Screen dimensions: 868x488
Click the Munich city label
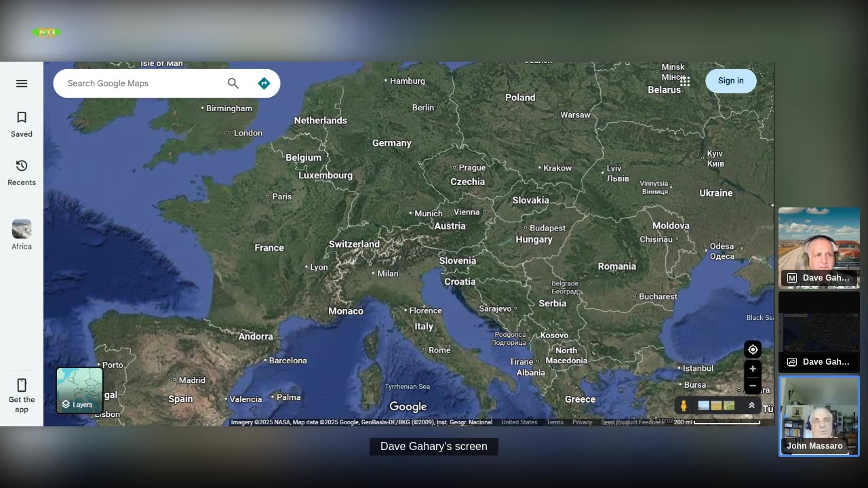click(x=429, y=213)
